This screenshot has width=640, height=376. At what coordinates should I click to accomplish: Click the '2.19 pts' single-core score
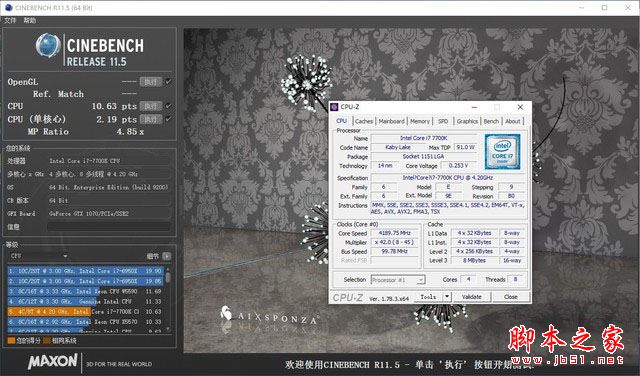(x=116, y=119)
